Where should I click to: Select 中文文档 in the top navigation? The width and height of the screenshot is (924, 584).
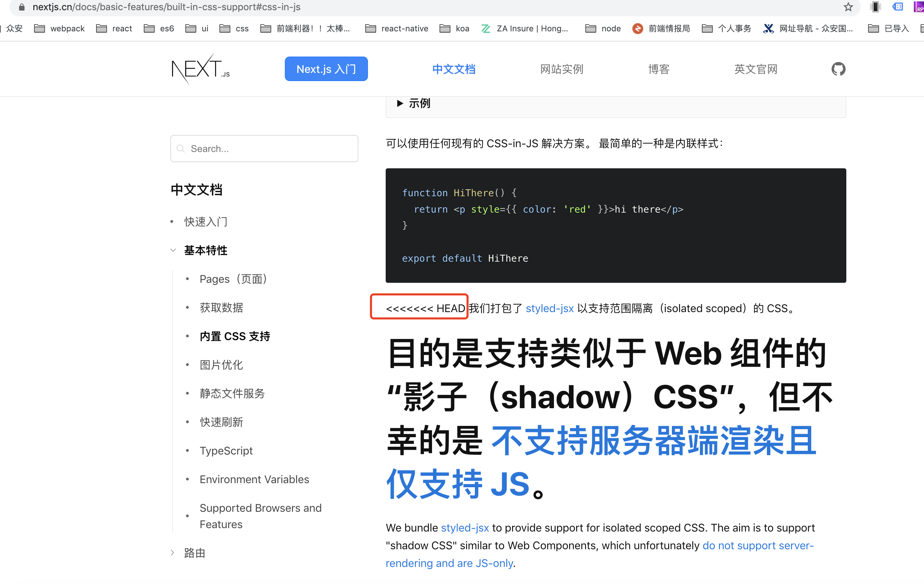(x=453, y=69)
